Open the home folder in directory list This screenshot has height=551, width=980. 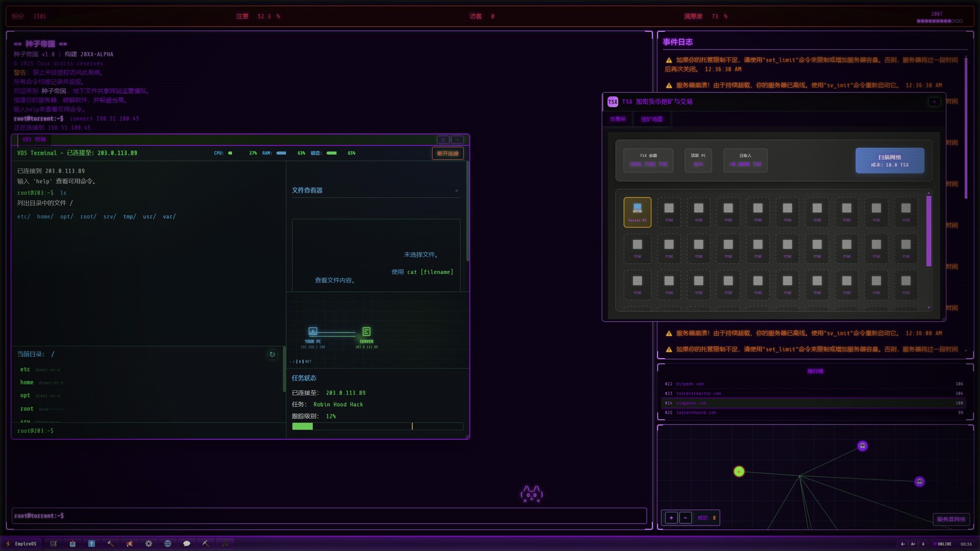27,383
